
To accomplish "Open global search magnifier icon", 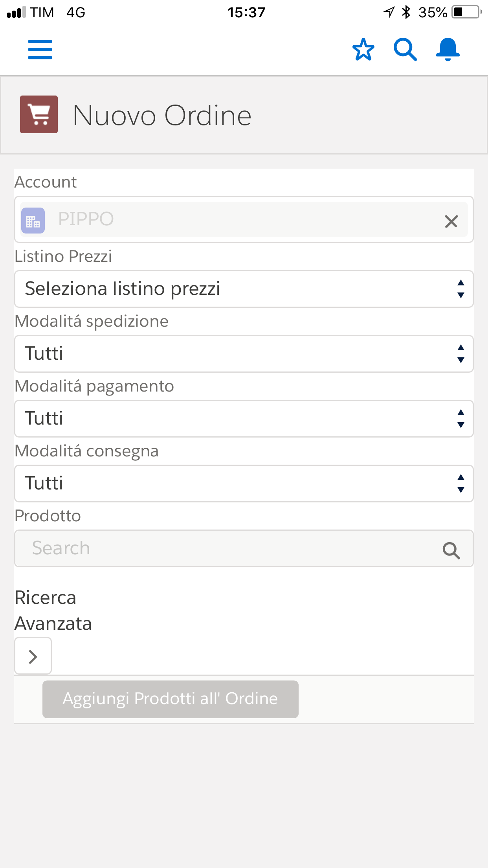I will 405,50.
